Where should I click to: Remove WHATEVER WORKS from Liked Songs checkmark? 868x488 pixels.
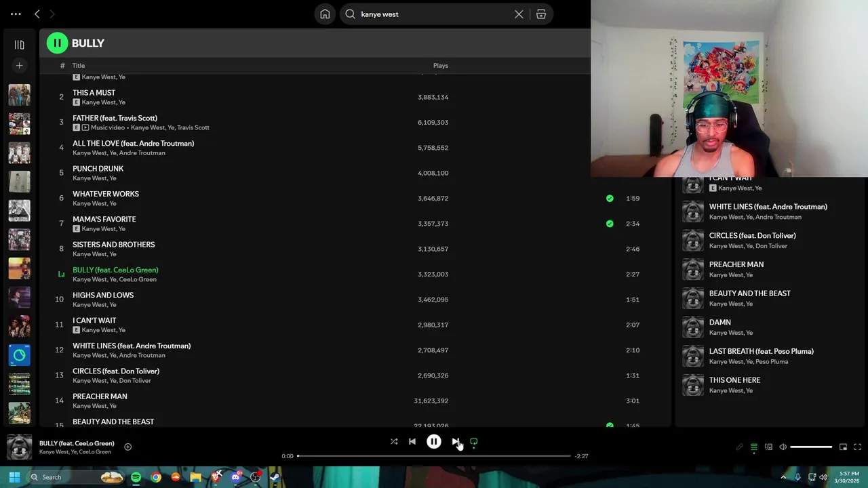pos(610,199)
